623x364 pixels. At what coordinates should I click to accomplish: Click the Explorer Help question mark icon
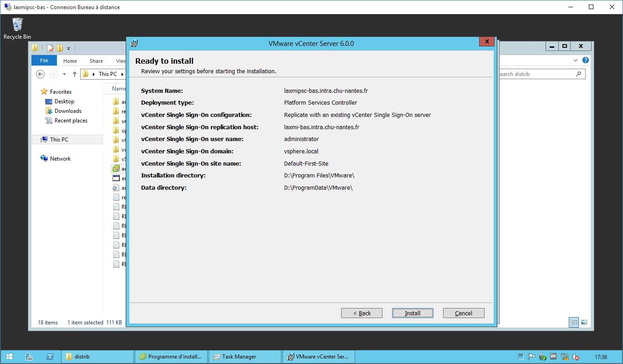[586, 61]
